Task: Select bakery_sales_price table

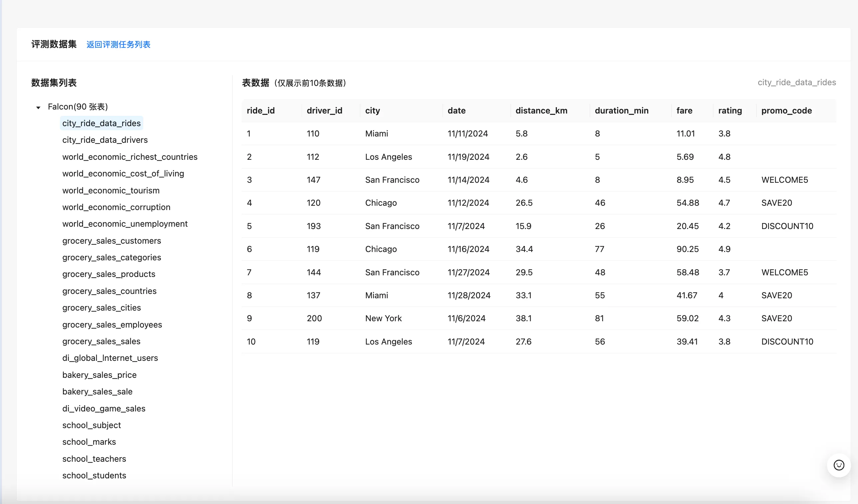Action: [x=99, y=375]
